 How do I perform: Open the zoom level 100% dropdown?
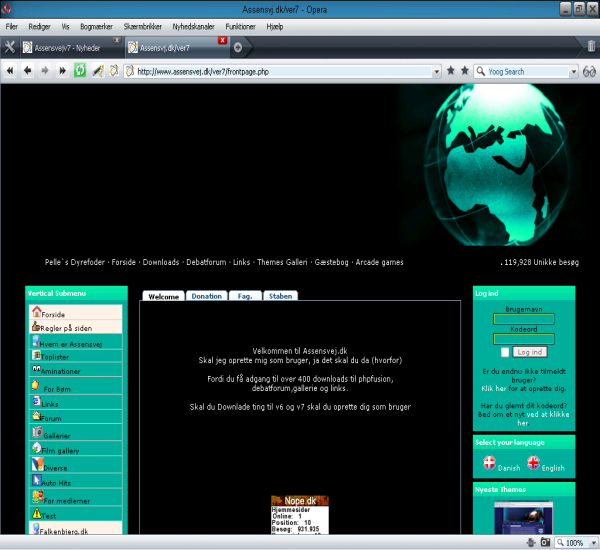pyautogui.click(x=589, y=542)
